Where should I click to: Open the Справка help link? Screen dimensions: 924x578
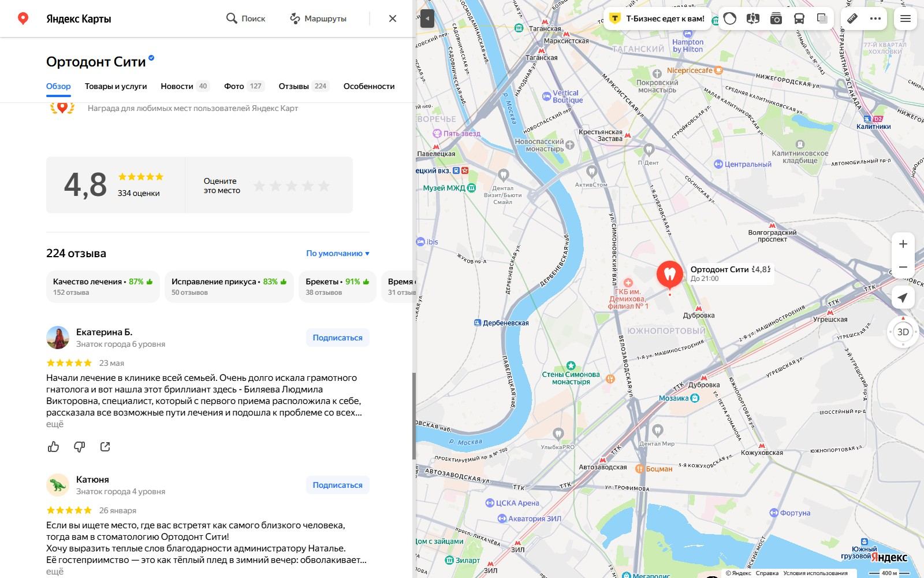coord(767,573)
